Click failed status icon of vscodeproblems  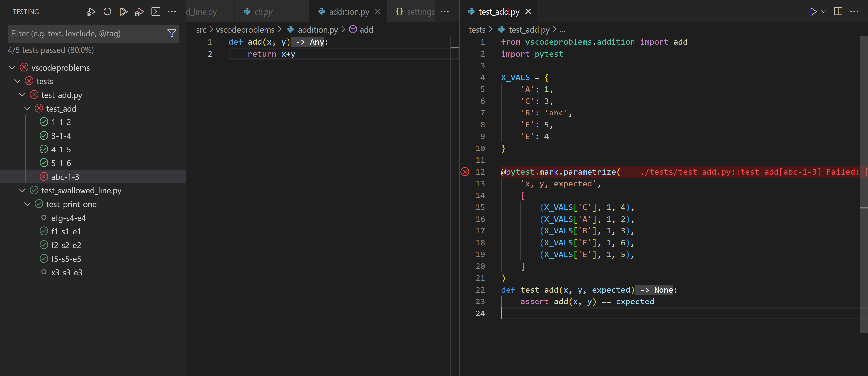point(24,67)
